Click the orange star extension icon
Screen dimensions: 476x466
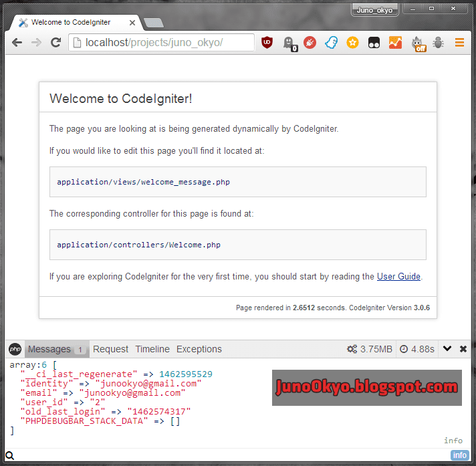coord(352,43)
